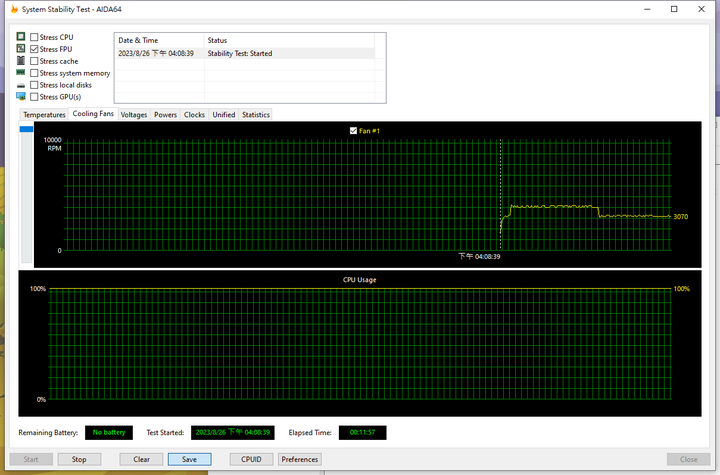Image resolution: width=720 pixels, height=475 pixels.
Task: Toggle the Fan #1 graph checkbox
Action: coord(353,131)
